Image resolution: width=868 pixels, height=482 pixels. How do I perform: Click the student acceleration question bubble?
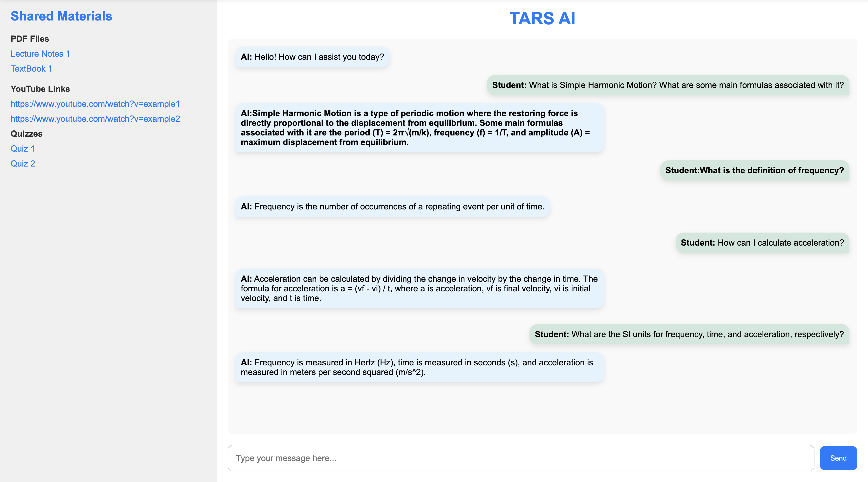(762, 243)
